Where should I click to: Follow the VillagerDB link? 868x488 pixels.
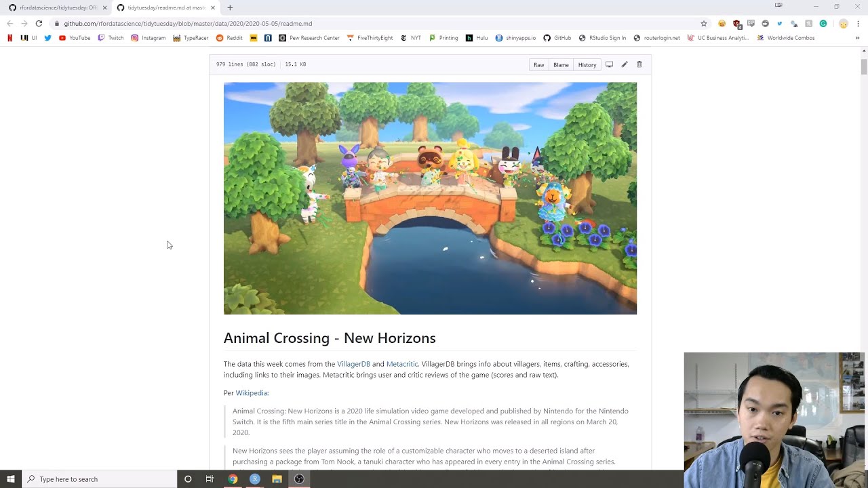354,364
